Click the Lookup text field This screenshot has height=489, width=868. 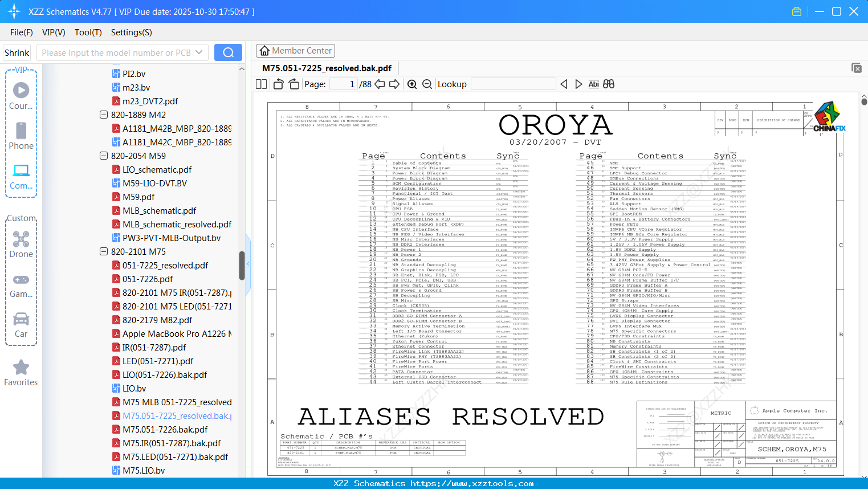513,84
